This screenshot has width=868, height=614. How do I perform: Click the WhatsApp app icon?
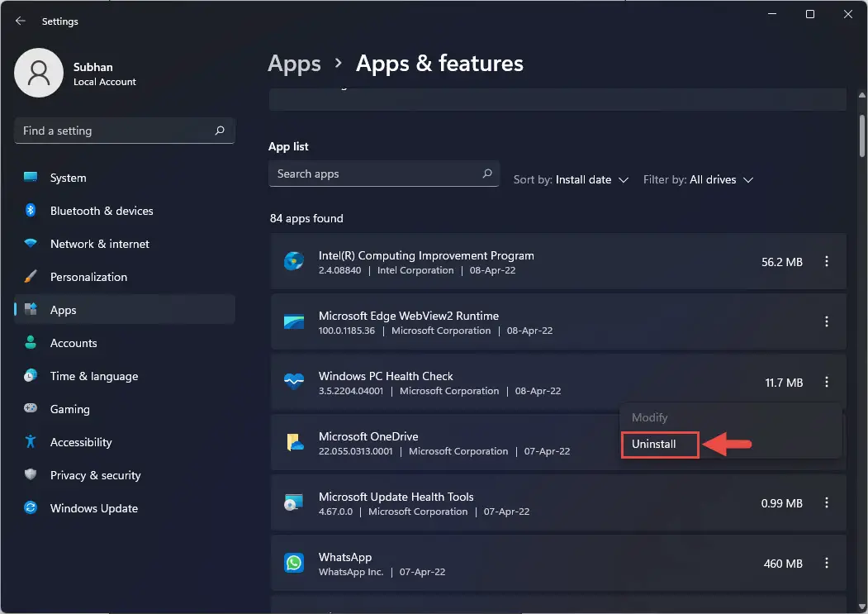pyautogui.click(x=294, y=563)
